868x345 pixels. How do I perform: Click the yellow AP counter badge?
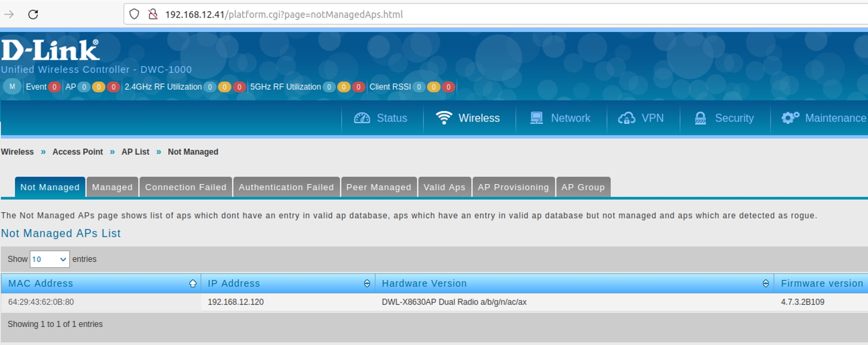[x=99, y=87]
